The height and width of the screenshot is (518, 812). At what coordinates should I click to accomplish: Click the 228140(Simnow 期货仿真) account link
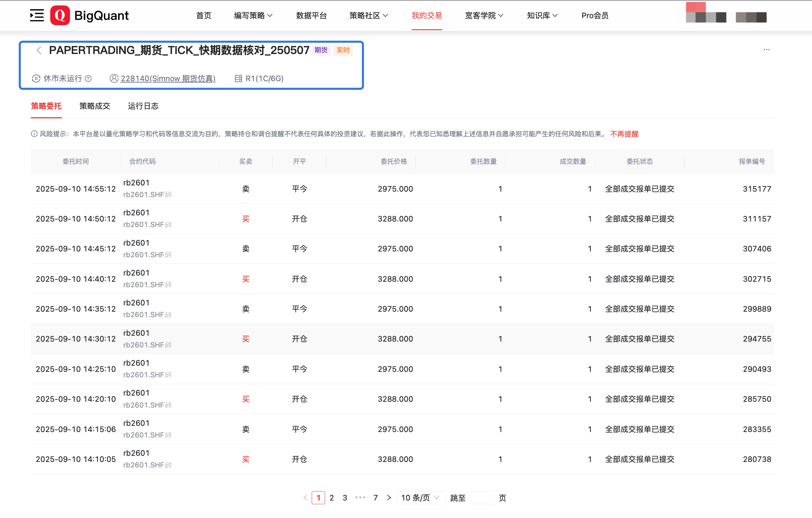click(168, 78)
